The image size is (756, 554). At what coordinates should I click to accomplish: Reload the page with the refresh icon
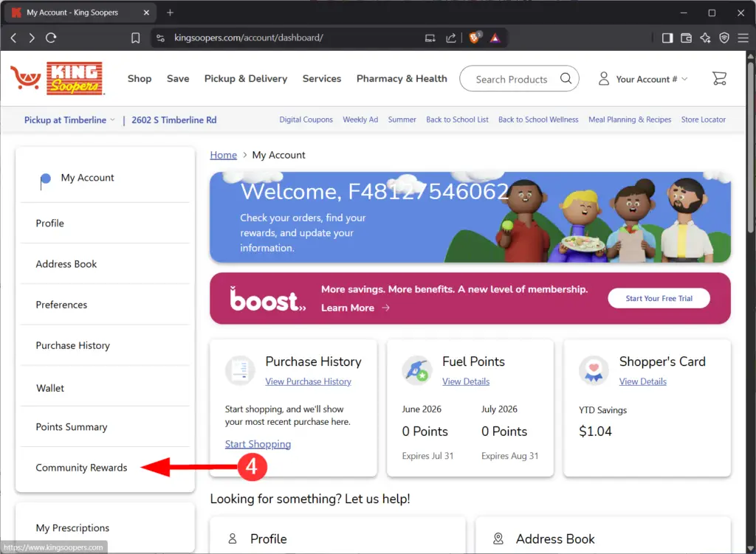tap(51, 38)
